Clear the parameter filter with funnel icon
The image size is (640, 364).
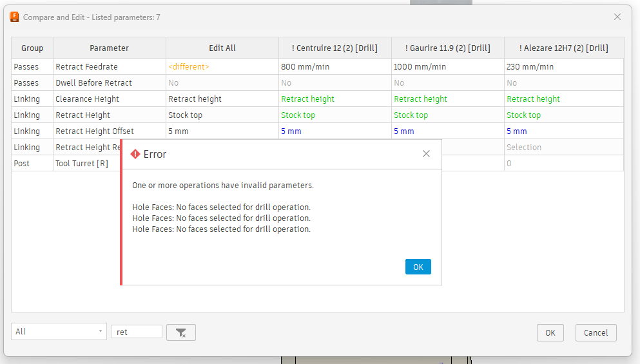pos(181,332)
